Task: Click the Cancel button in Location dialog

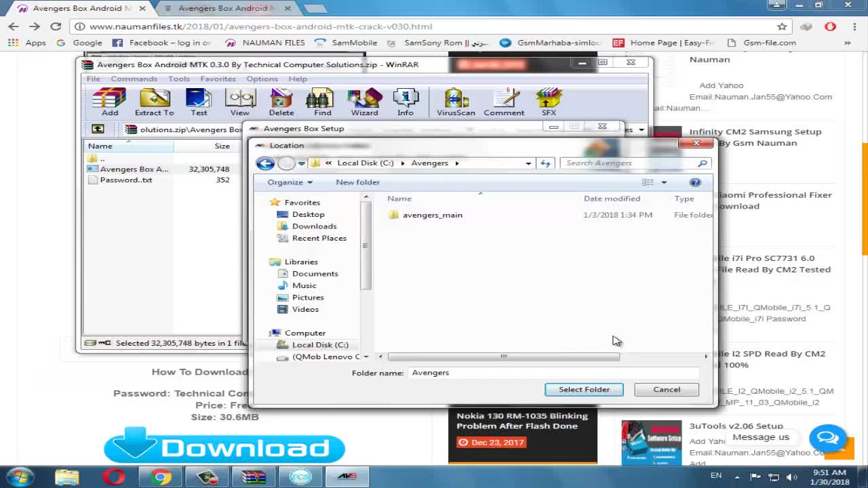Action: coord(667,390)
